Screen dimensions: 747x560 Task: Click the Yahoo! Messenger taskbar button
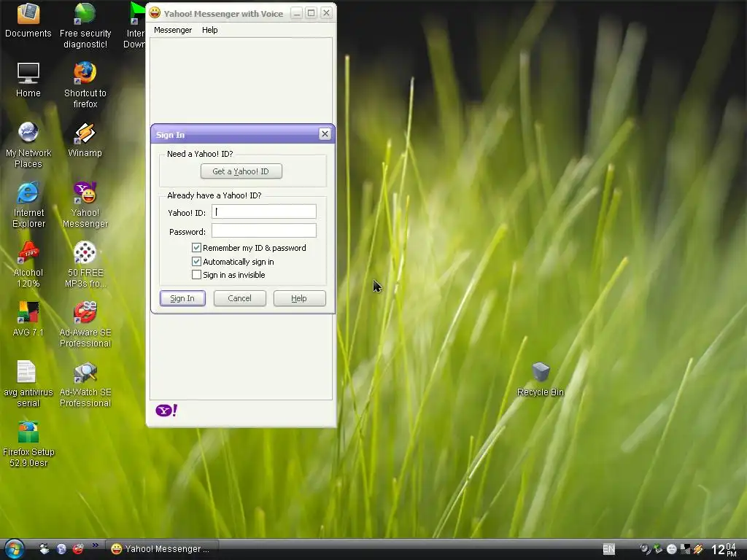(x=162, y=549)
